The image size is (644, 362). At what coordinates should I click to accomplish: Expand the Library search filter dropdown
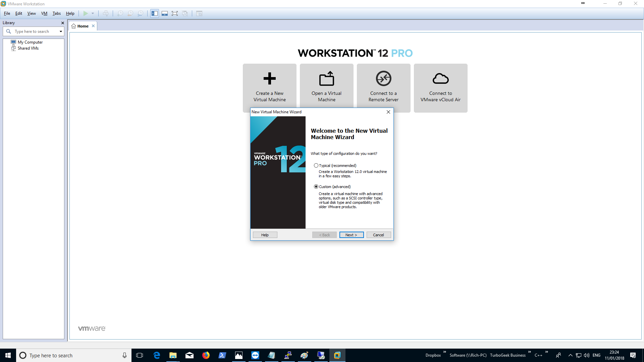[x=61, y=32]
